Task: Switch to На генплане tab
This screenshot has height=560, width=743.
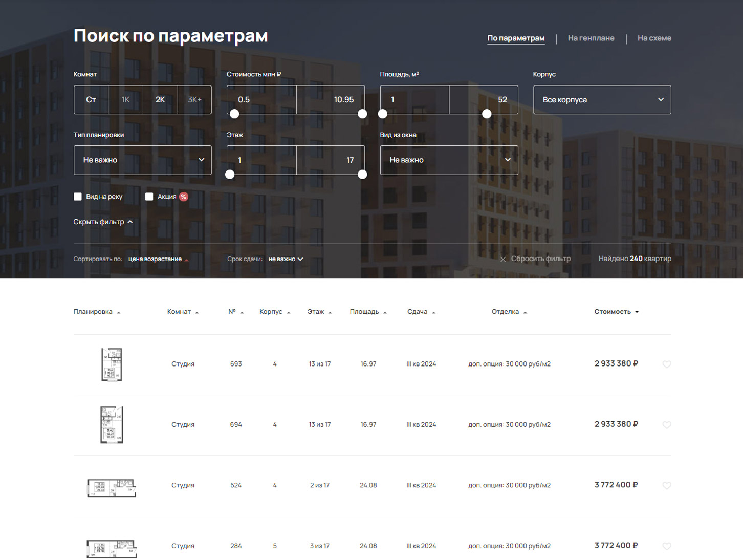Action: coord(591,38)
